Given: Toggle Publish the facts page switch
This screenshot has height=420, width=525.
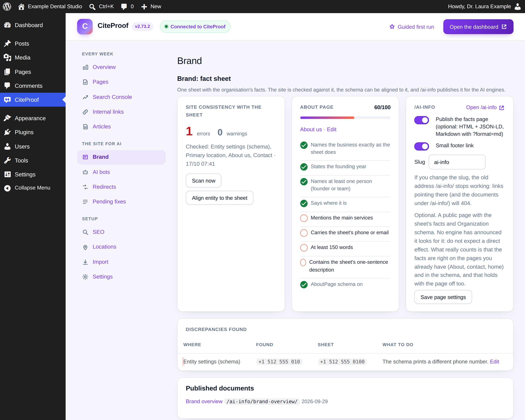Looking at the screenshot, I should (421, 120).
